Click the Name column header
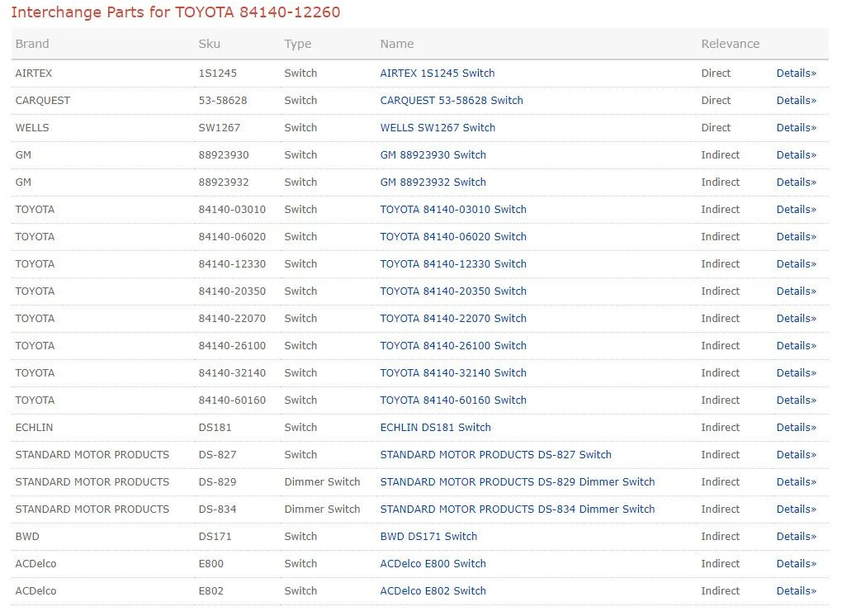The width and height of the screenshot is (842, 616). (397, 44)
